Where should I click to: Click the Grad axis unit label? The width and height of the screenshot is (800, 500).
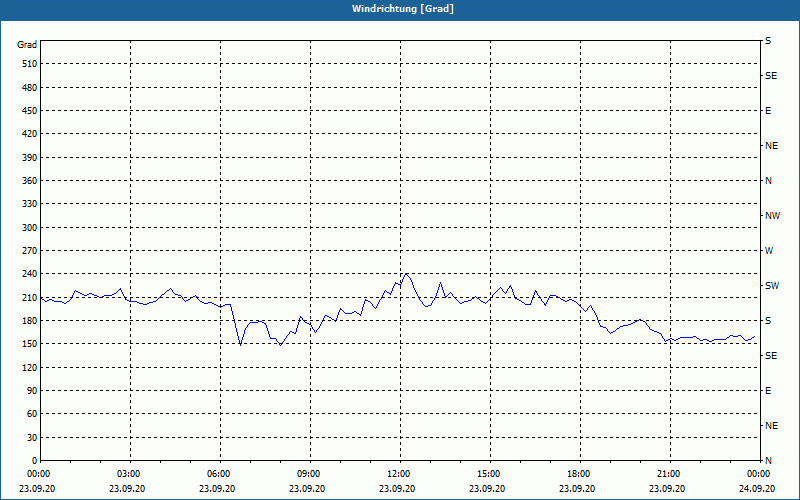pos(27,45)
